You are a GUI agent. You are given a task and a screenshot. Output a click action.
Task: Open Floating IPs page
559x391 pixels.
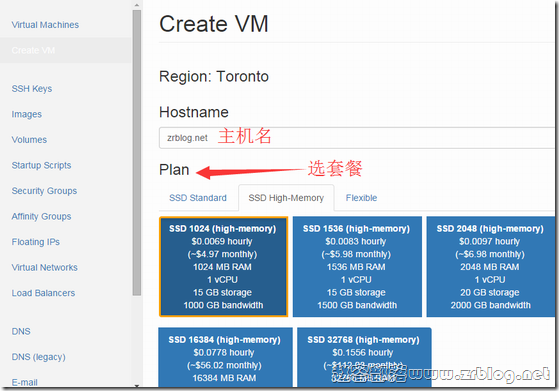pyautogui.click(x=35, y=242)
